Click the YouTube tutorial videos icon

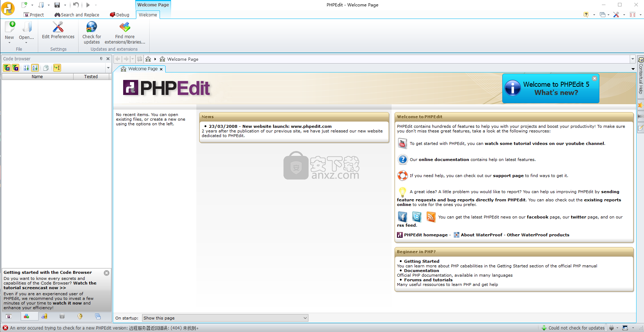point(402,144)
